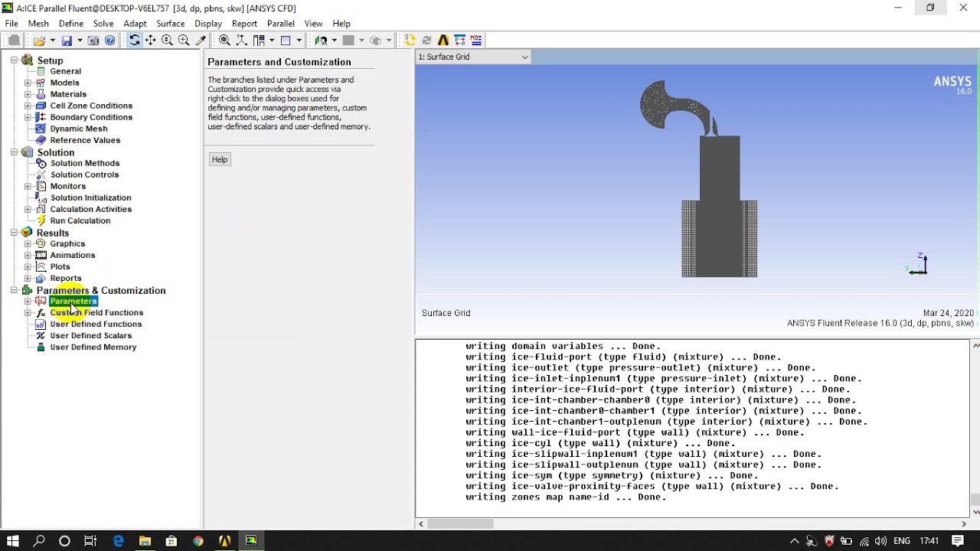
Task: Open the Mesh menu
Action: point(38,24)
